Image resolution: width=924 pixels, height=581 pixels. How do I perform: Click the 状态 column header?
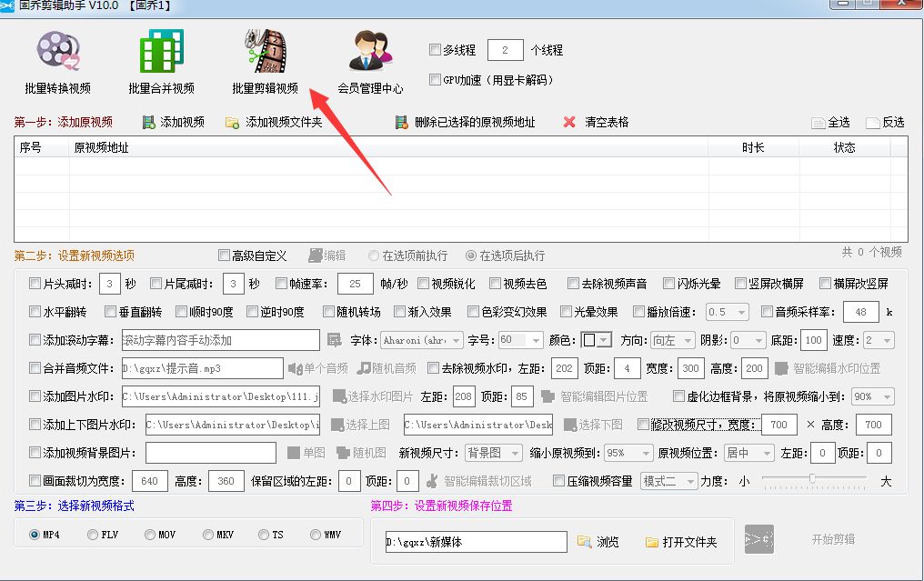[x=845, y=147]
